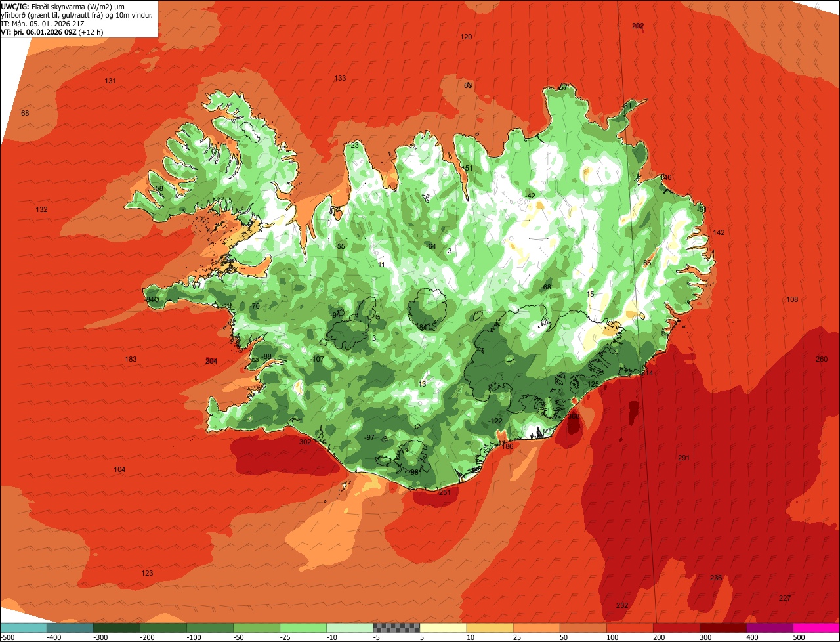Click the ocean flux value '291'

[683, 458]
